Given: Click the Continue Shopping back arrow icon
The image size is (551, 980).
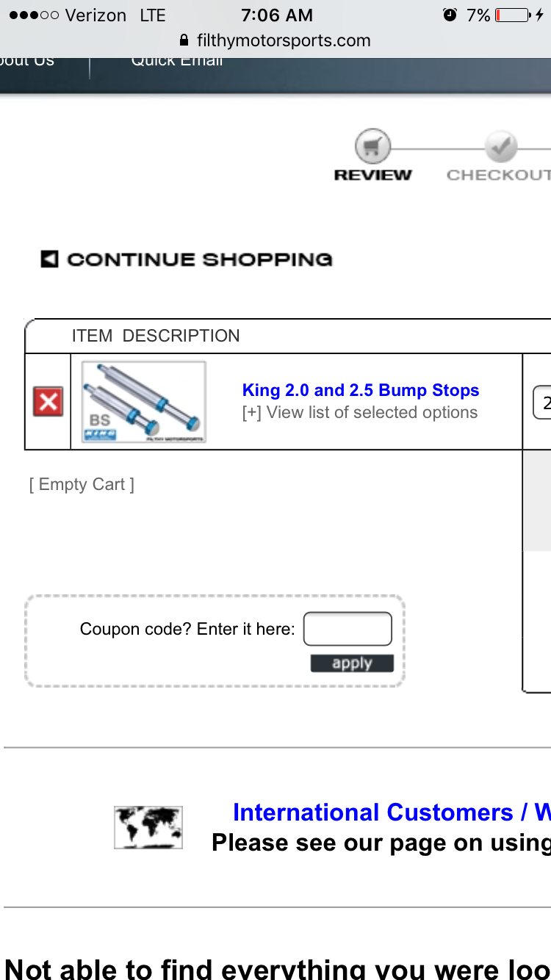Looking at the screenshot, I should (49, 259).
